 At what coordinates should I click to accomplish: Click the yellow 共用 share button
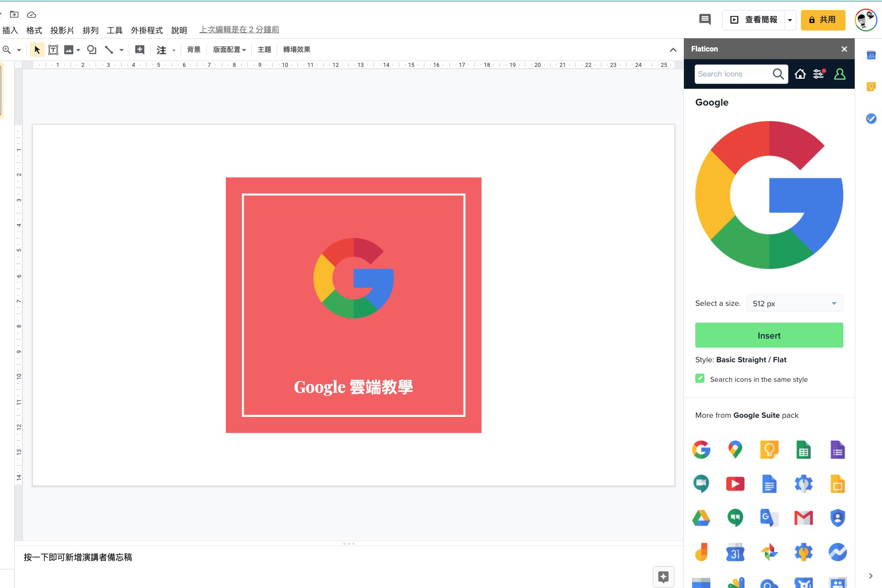pos(823,20)
